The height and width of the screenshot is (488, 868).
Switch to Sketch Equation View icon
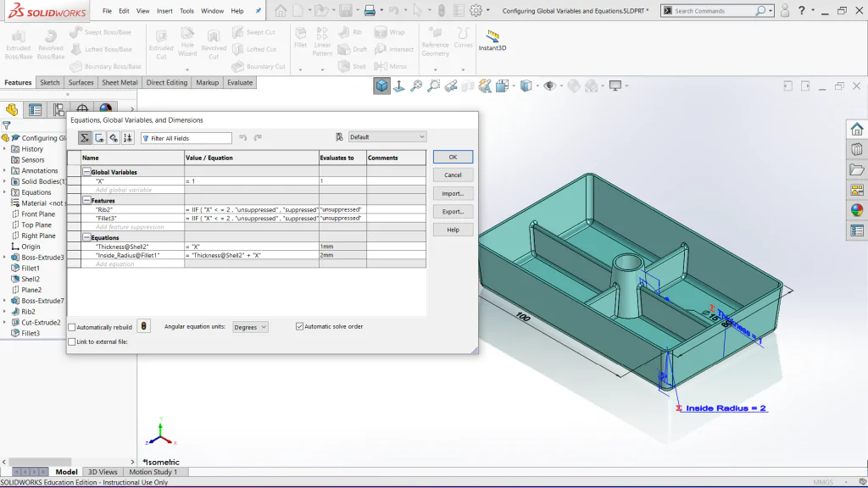point(99,138)
